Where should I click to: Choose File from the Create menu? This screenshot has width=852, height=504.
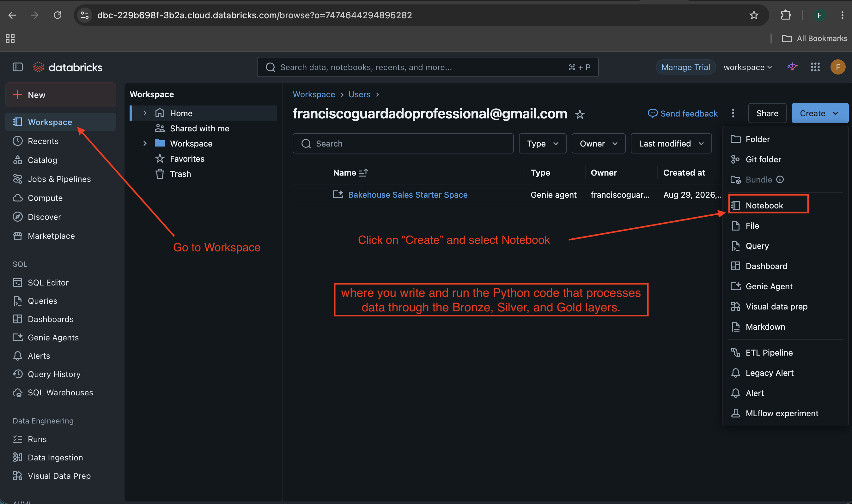tap(785, 225)
